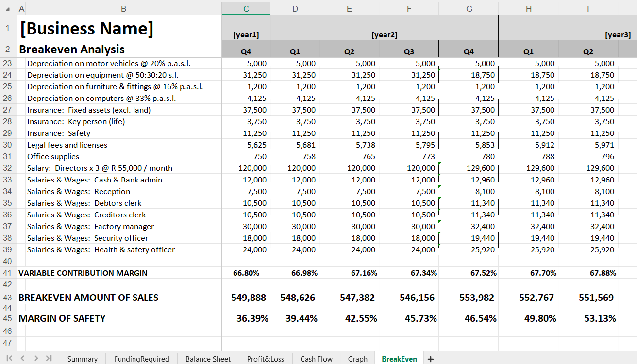Click the scroll-to-first-sheet arrow

[x=10, y=358]
